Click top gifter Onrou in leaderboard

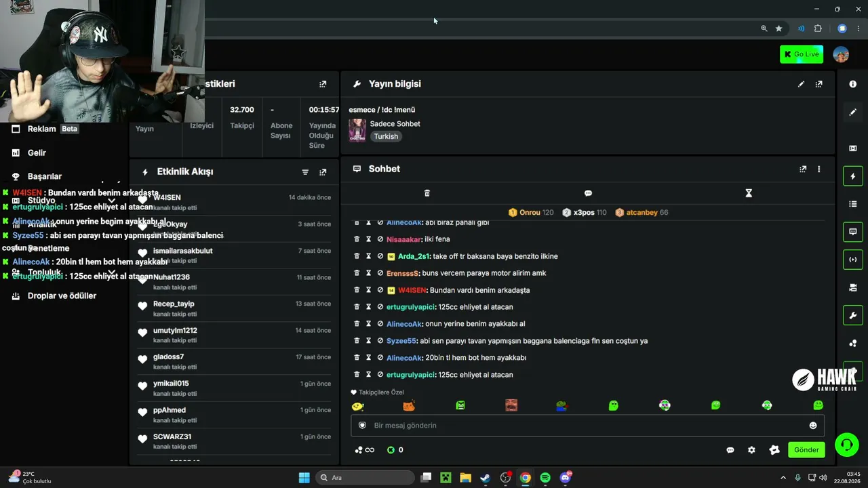[530, 213]
